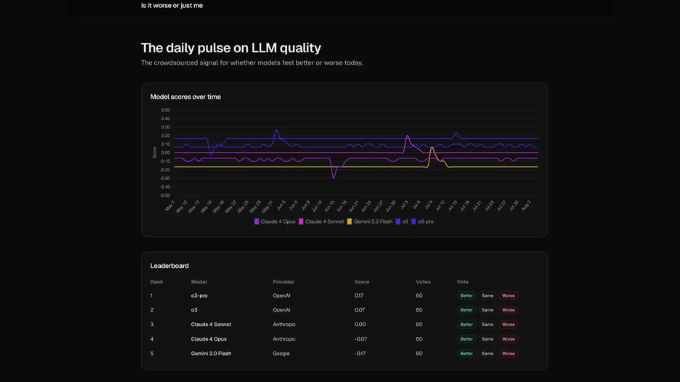This screenshot has width=680, height=382.
Task: Sort leaderboard by Score column header
Action: (362, 282)
